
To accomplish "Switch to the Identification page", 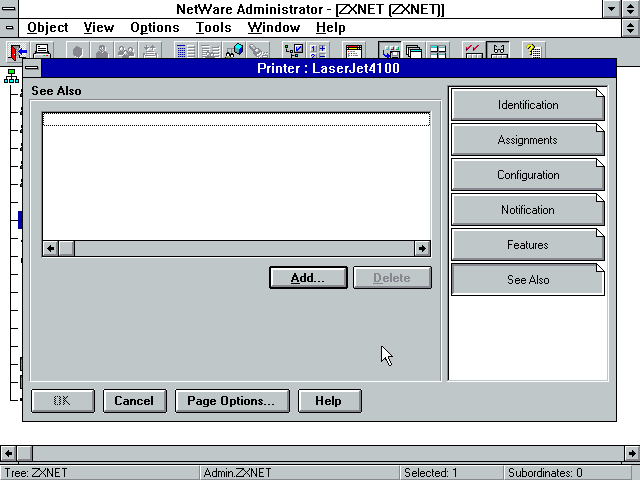I will (x=527, y=105).
